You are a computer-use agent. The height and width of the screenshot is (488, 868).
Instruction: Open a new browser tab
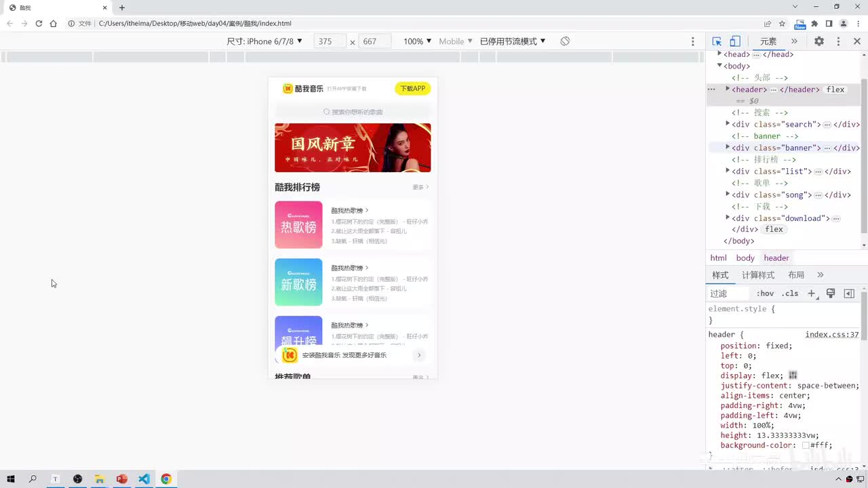coord(122,7)
